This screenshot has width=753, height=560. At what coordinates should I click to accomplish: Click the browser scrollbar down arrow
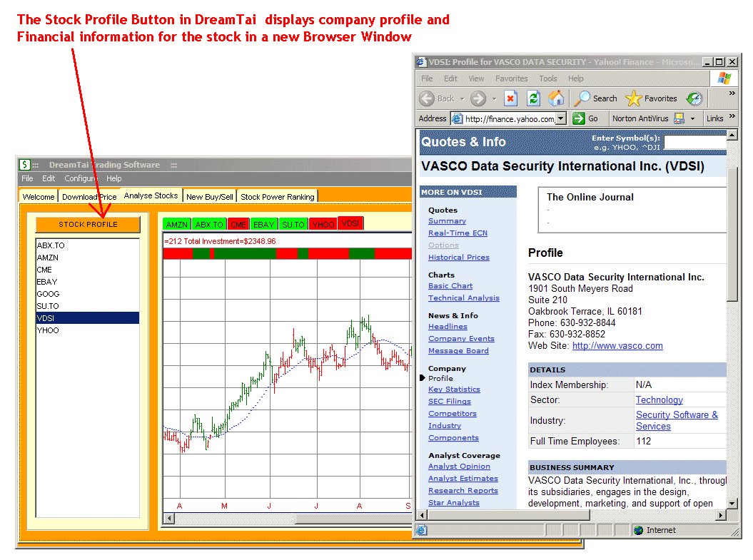point(732,504)
